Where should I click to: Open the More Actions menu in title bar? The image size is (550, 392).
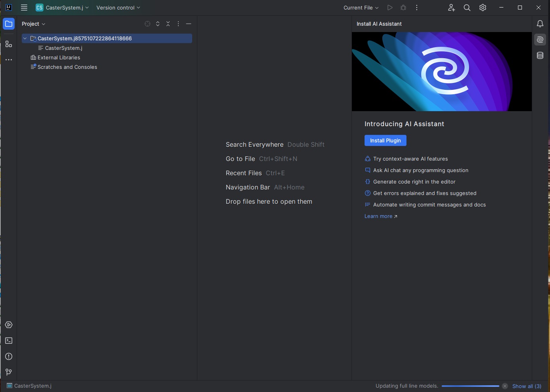coord(417,8)
